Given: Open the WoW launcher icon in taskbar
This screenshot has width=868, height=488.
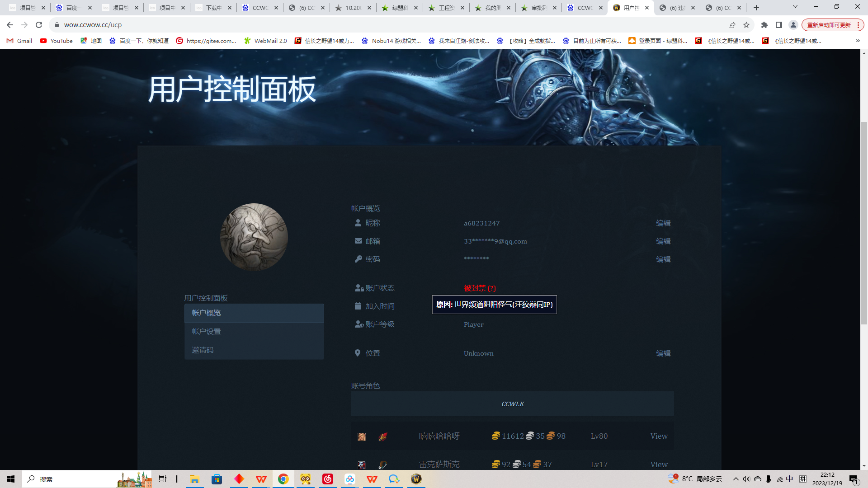Looking at the screenshot, I should point(416,479).
